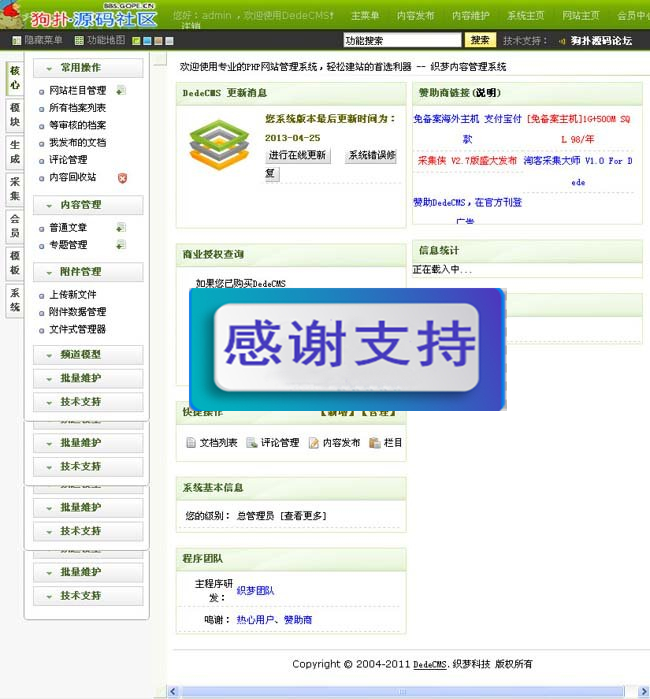Open 我发布的文档 in the left menu
Viewport: 650px width, 699px height.
77,143
